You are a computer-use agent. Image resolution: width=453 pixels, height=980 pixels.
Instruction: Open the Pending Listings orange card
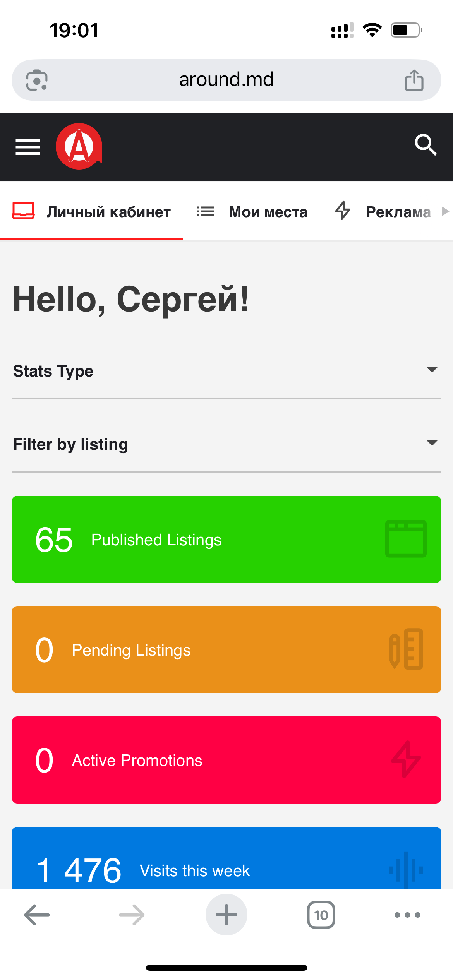(x=226, y=649)
